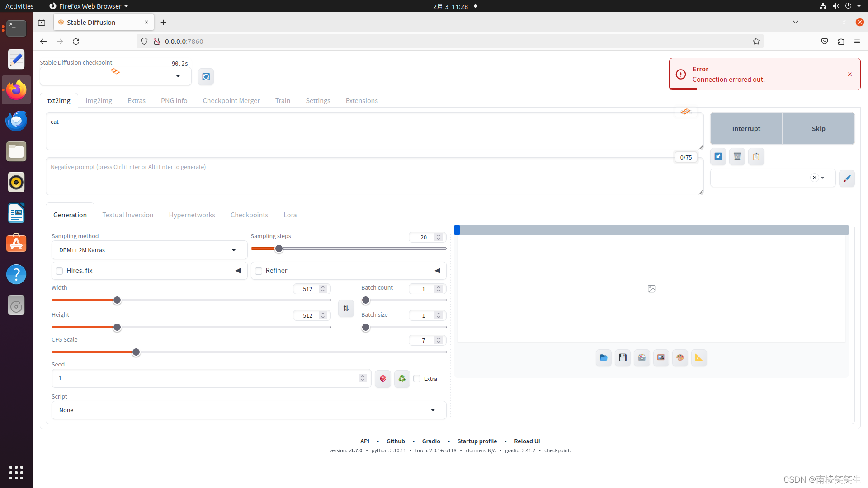Switch to the Lora tab

(290, 215)
